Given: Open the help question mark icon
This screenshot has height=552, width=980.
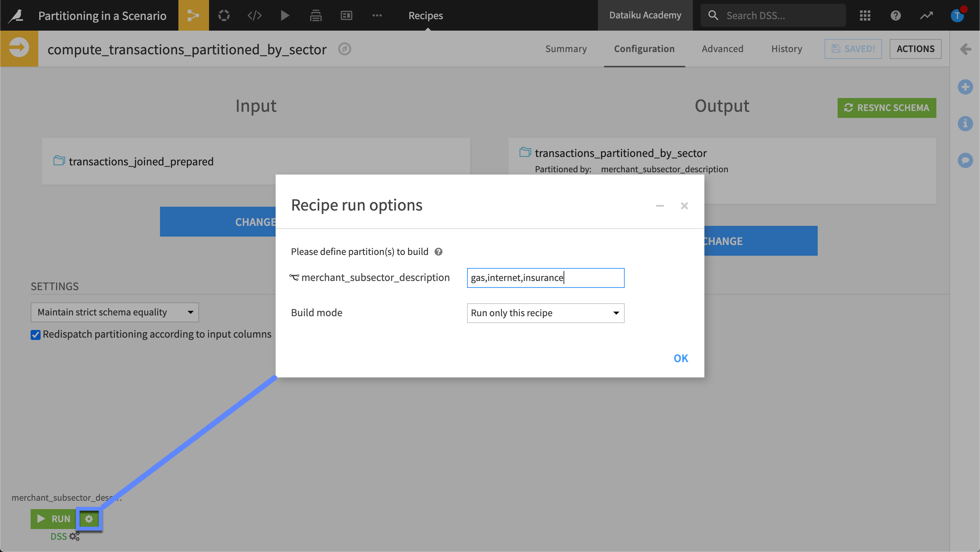Looking at the screenshot, I should [896, 15].
